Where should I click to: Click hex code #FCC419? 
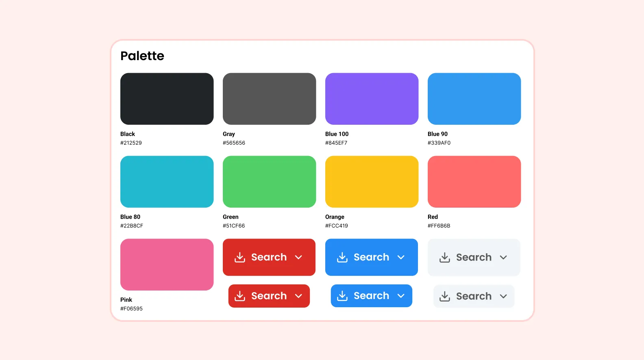pos(337,226)
